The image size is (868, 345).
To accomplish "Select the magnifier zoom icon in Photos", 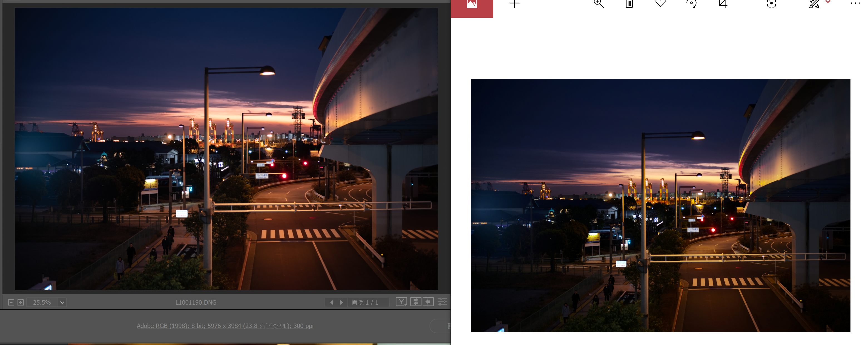I will (x=598, y=4).
